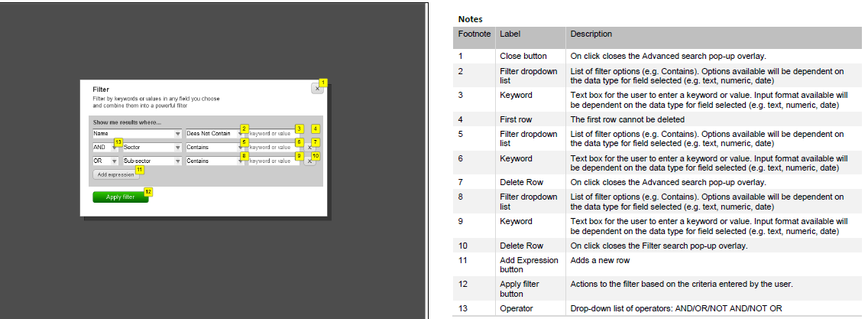This screenshot has height=319, width=868.
Task: Delete the Sector filter row
Action: click(309, 147)
